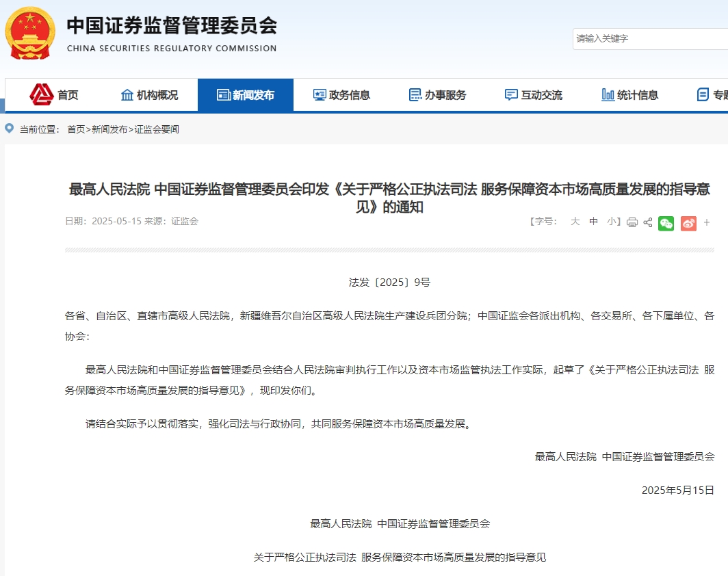728x576 pixels.
Task: Open the 办事服务 navigation tab
Action: click(437, 94)
